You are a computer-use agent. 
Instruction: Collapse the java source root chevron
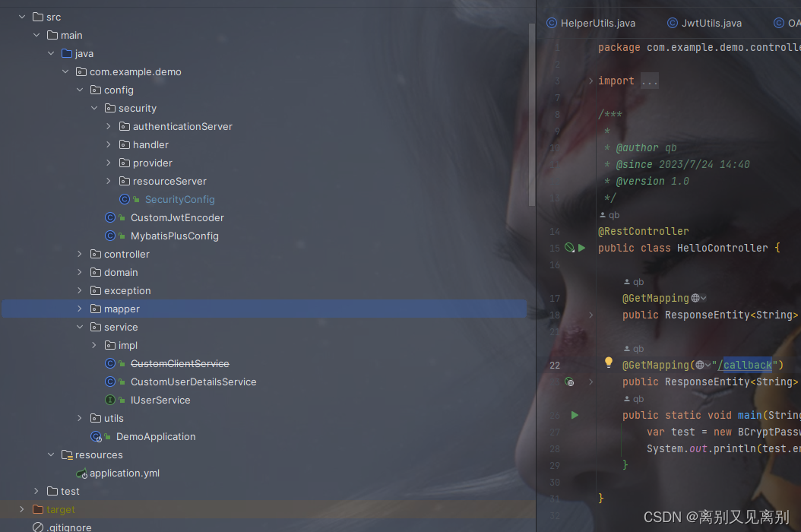tap(51, 53)
